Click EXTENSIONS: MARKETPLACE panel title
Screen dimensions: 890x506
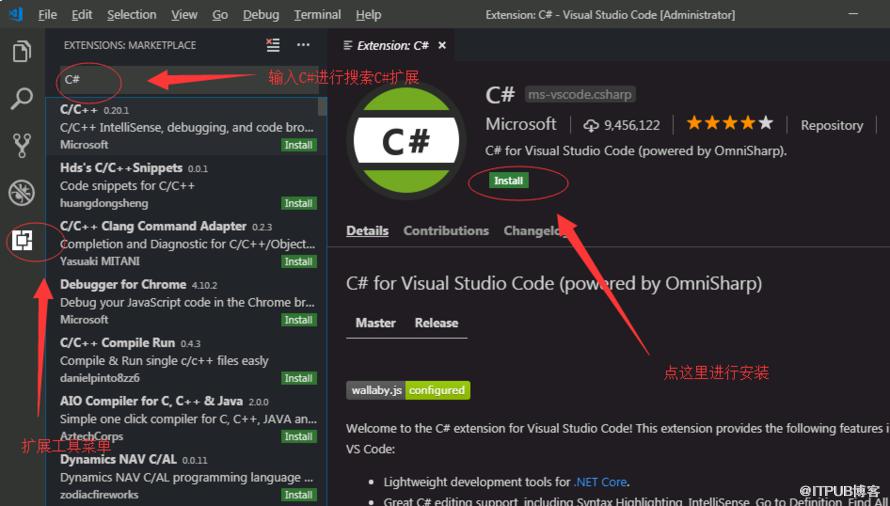pos(130,45)
